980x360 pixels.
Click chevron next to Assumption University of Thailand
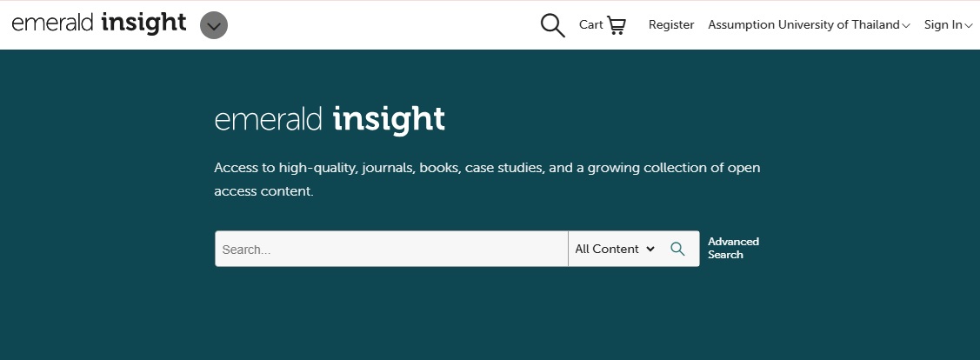[x=906, y=26]
